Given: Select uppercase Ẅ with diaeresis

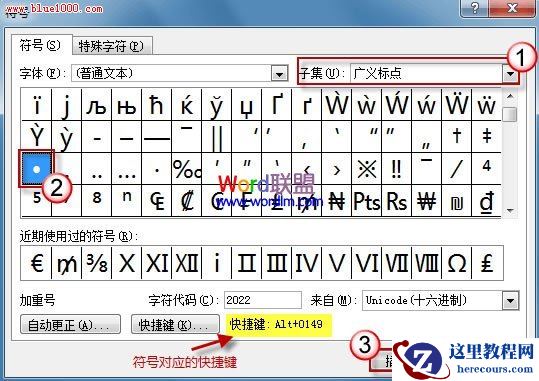Looking at the screenshot, I should [456, 105].
